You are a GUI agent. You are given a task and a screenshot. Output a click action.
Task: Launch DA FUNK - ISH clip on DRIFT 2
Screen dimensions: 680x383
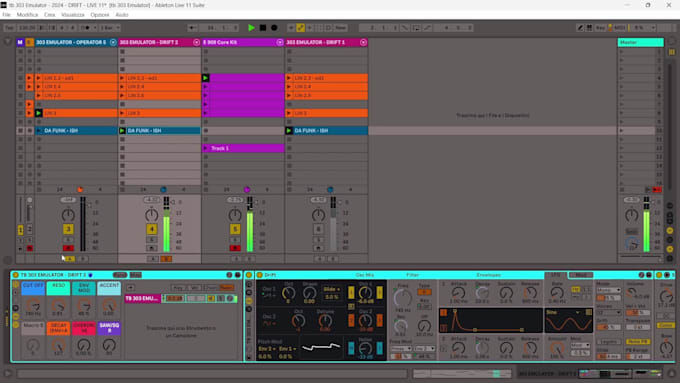tap(122, 131)
